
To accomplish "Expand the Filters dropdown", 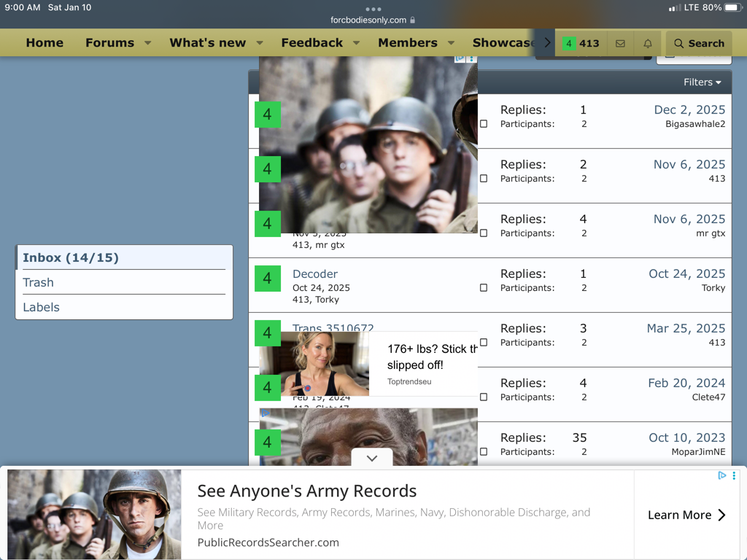I will pos(703,82).
